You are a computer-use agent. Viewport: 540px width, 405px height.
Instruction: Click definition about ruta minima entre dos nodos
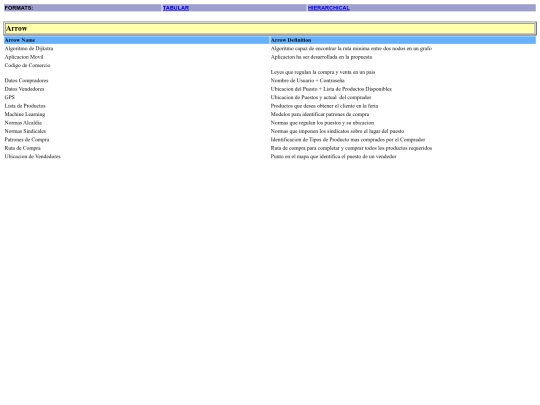[351, 49]
